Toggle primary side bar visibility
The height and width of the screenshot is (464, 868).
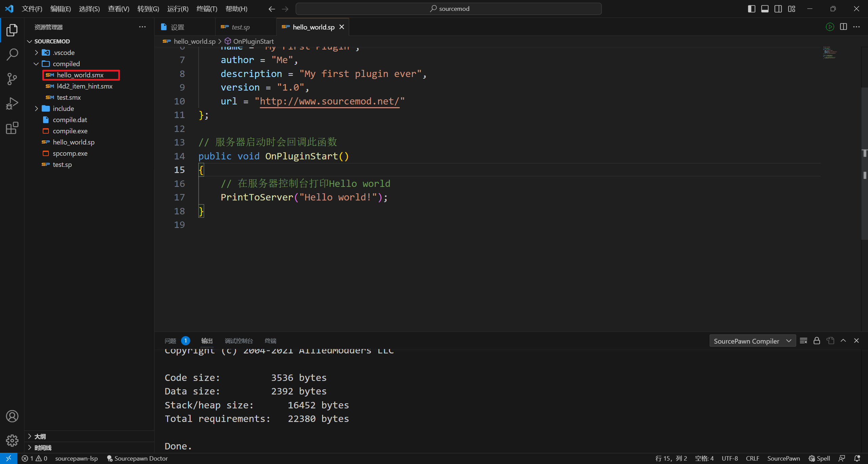point(751,9)
